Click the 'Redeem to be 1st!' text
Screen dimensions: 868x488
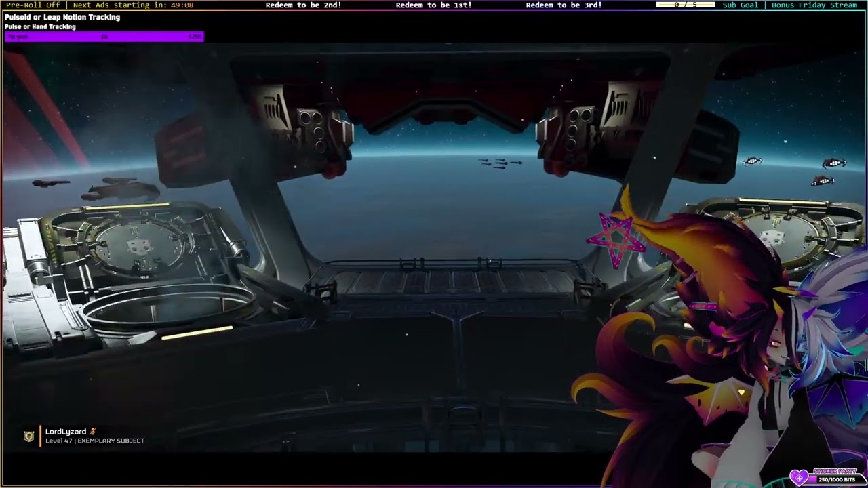point(433,5)
